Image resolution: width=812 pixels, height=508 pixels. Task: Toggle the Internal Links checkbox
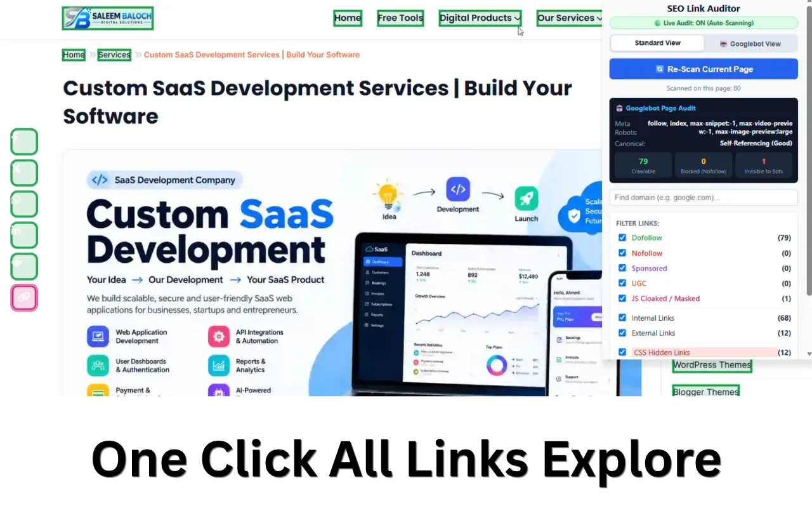[622, 317]
